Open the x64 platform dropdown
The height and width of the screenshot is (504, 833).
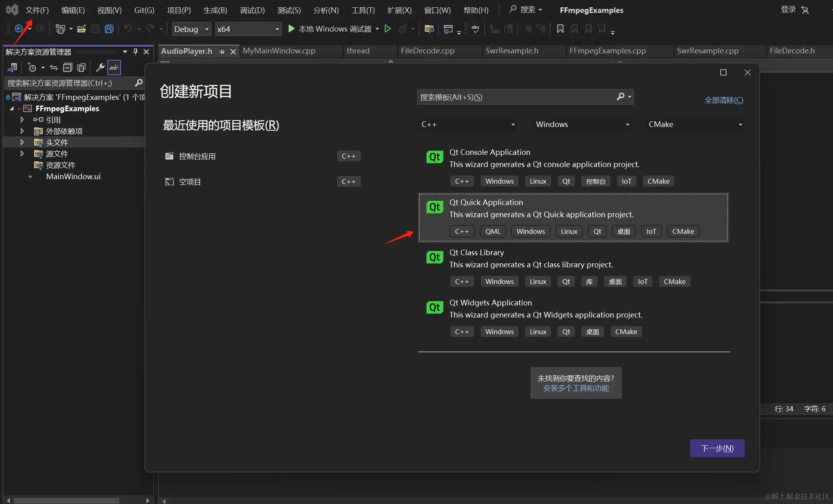[x=248, y=29]
